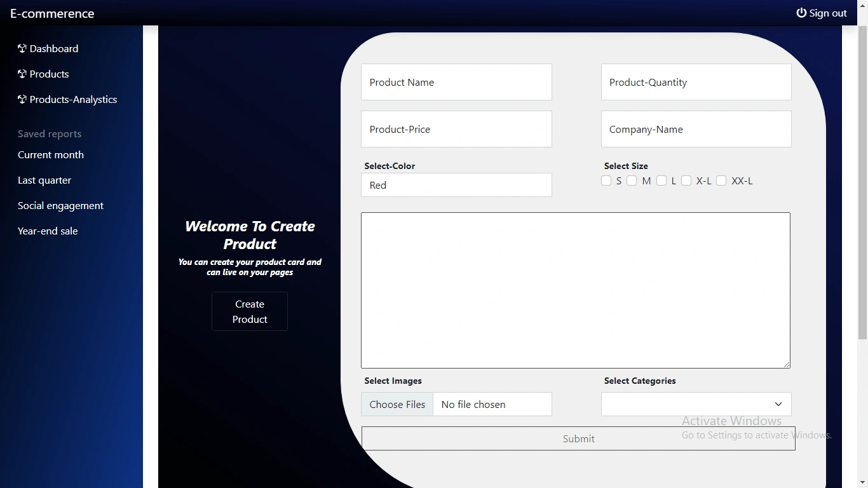Click inside the large description text area
The image size is (868, 488).
pos(576,290)
